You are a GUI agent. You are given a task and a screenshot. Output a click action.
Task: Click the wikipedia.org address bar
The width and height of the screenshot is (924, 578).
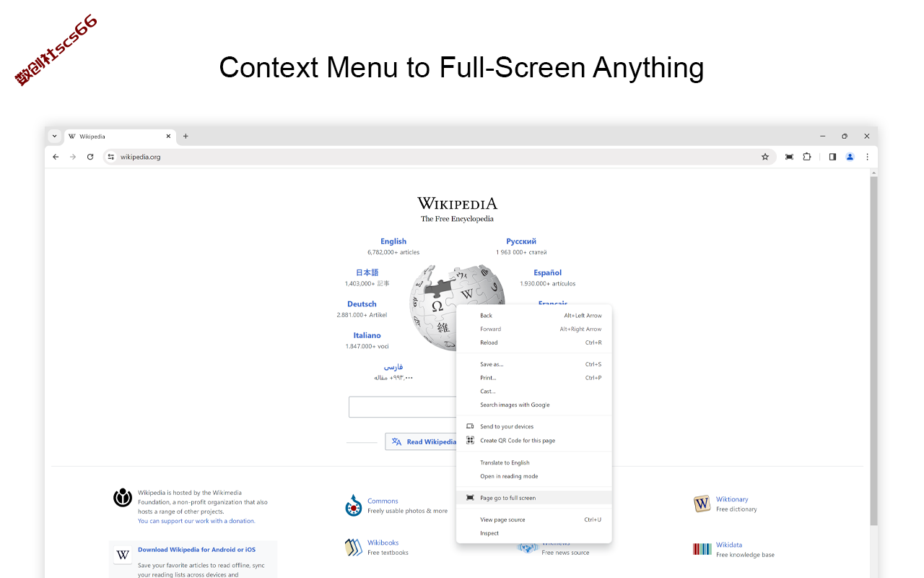(439, 157)
